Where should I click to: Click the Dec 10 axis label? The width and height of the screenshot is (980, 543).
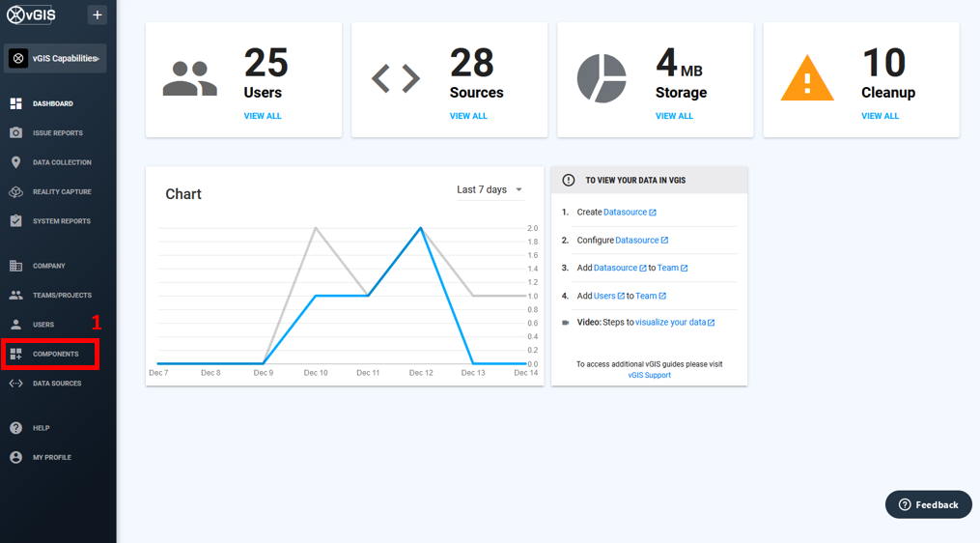tap(316, 373)
